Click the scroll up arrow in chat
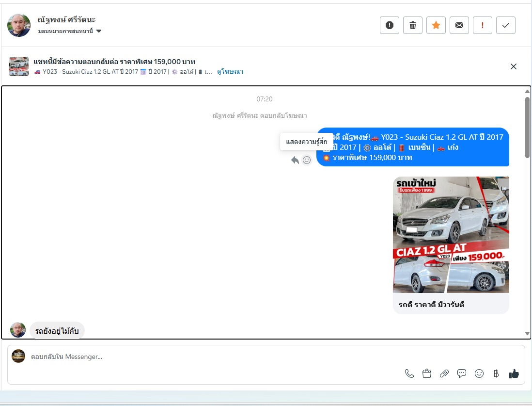 pos(527,91)
